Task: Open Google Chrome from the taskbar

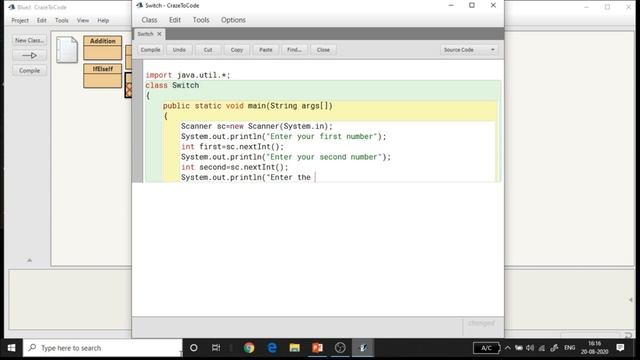Action: 249,348
